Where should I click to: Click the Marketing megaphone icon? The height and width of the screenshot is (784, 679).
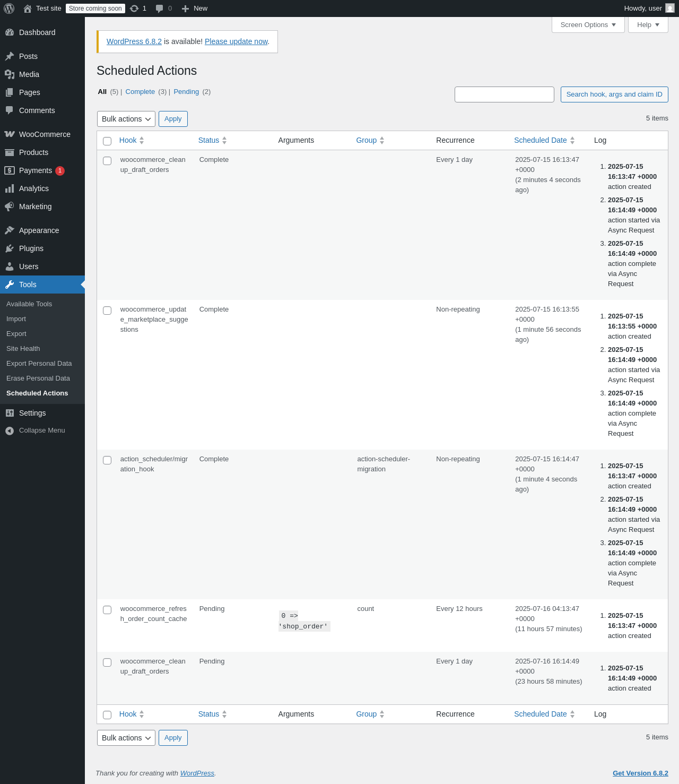pos(10,206)
